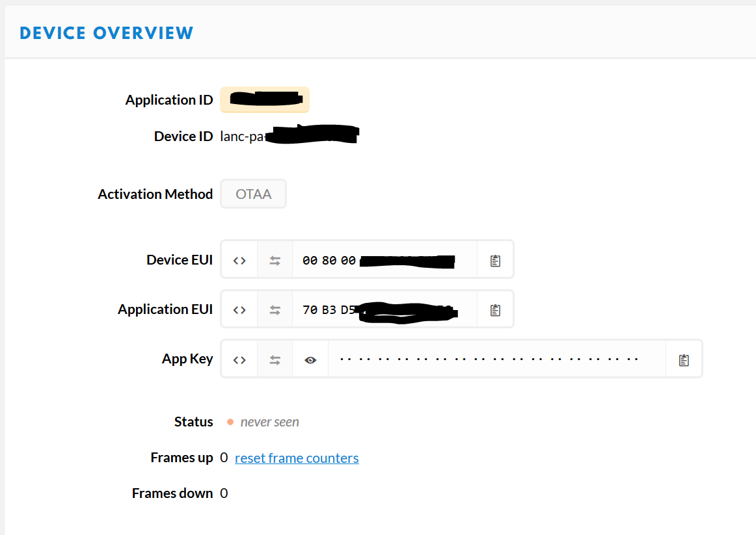Image resolution: width=756 pixels, height=535 pixels.
Task: Select the Device EUI value field
Action: pos(384,260)
